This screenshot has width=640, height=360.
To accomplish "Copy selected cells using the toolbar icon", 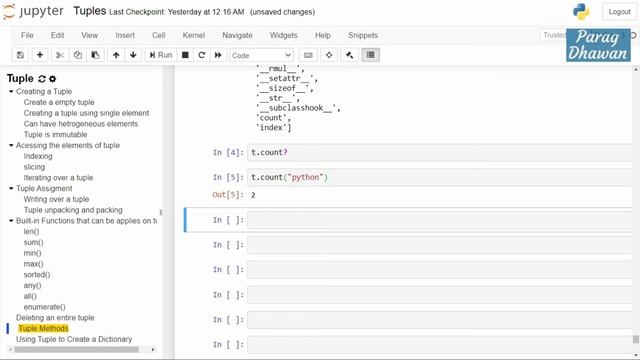I will 78,55.
